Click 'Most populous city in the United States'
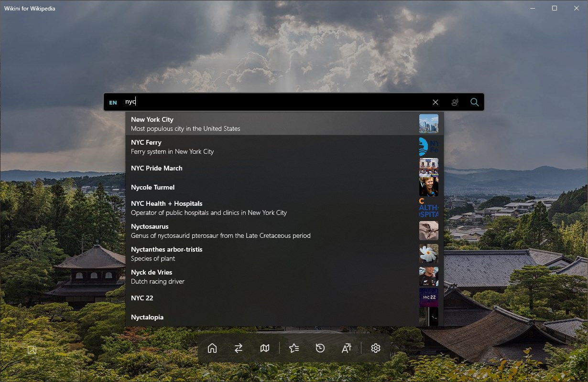 pos(185,128)
